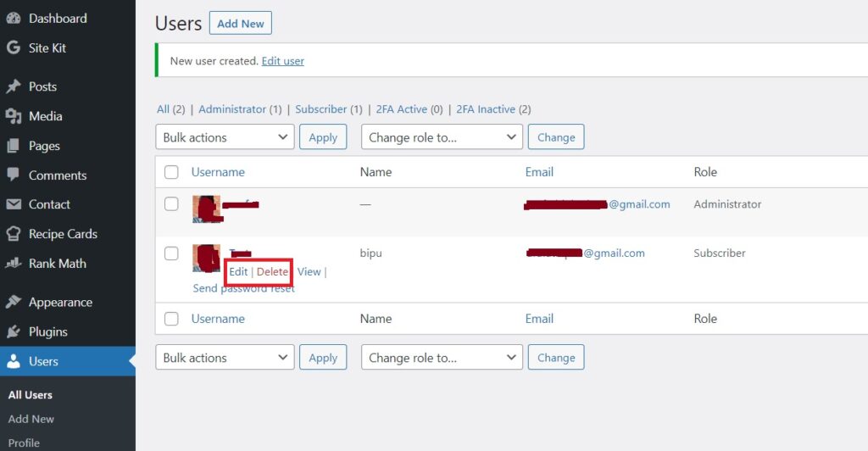This screenshot has width=868, height=451.
Task: Open the bottom Bulk actions dropdown
Action: click(x=225, y=358)
